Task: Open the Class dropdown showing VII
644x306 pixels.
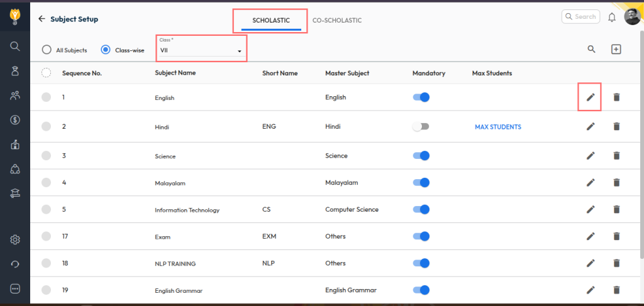Action: [201, 50]
